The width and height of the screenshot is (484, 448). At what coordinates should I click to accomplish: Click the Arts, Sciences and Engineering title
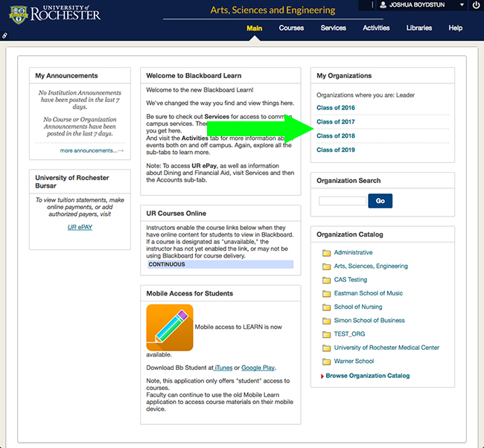tap(273, 10)
